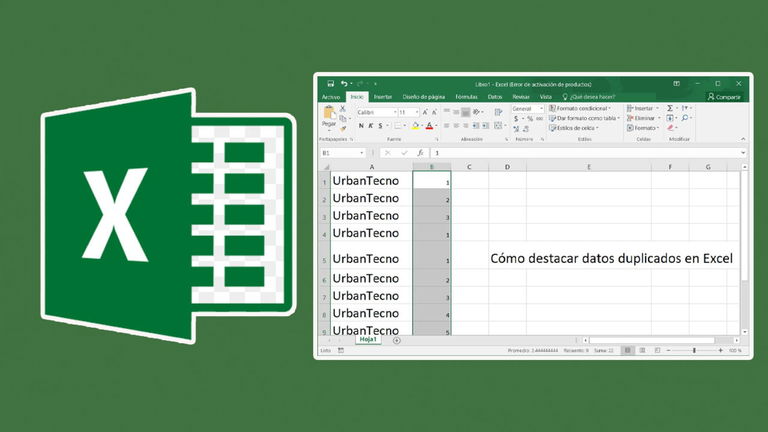Click the ¿Qué desea hacer? search box
The width and height of the screenshot is (768, 432).
[x=588, y=97]
